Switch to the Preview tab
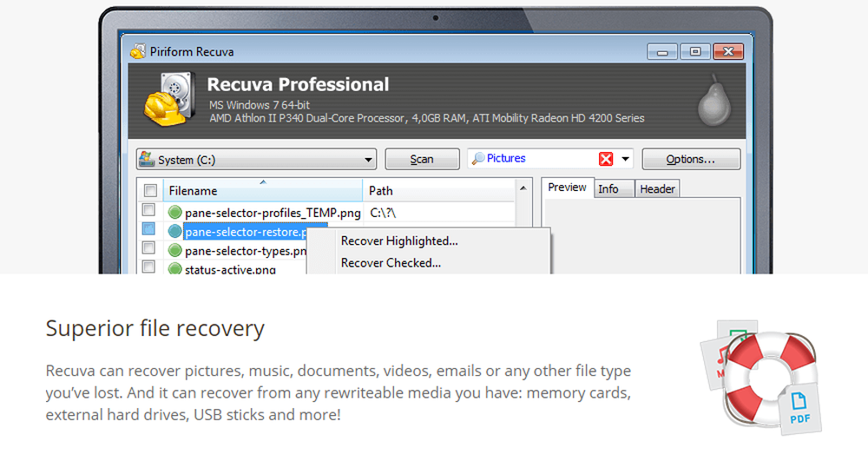The image size is (868, 461). [x=567, y=188]
